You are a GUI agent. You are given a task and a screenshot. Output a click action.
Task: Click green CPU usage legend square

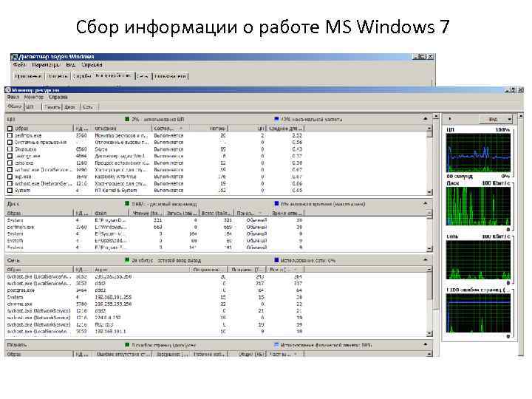[127, 119]
